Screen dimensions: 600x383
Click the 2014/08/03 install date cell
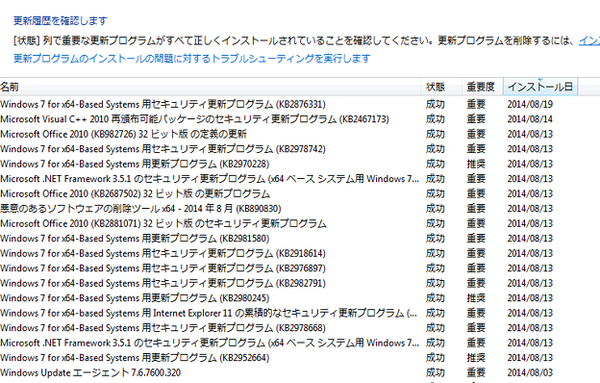click(530, 373)
